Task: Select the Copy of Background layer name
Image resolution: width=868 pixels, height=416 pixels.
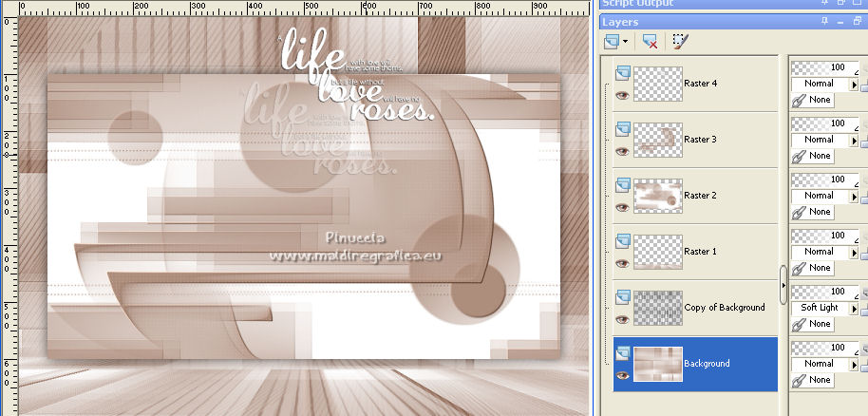Action: [725, 308]
